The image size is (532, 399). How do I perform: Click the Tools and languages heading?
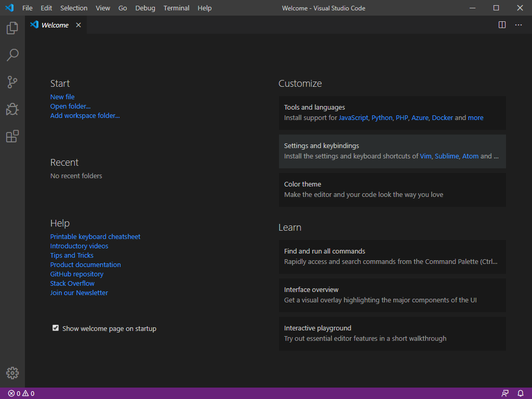click(x=314, y=107)
